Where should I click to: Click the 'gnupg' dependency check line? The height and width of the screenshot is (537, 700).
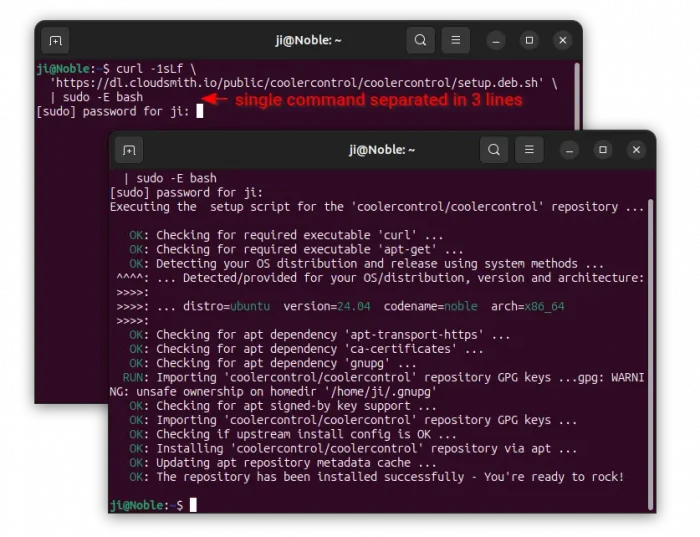coord(273,363)
